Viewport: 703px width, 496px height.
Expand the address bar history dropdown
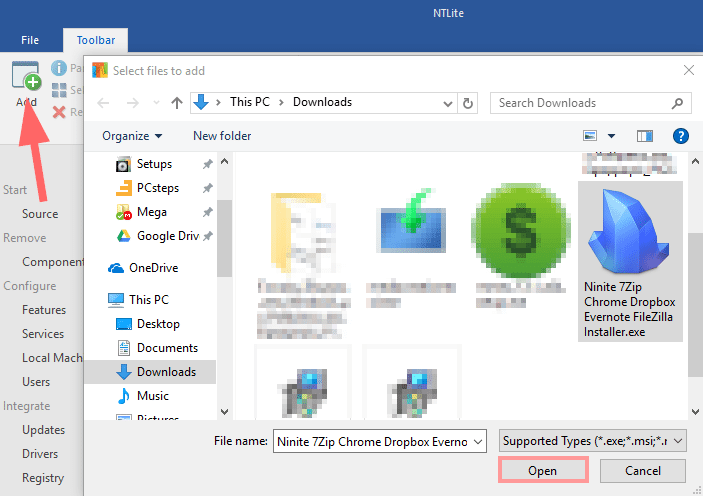(x=447, y=104)
